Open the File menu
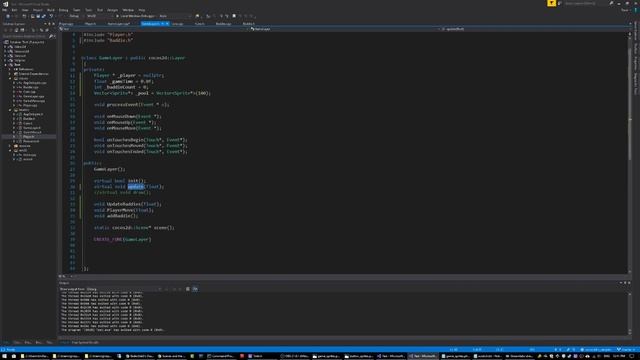This screenshot has height=360, width=640. pyautogui.click(x=4, y=10)
